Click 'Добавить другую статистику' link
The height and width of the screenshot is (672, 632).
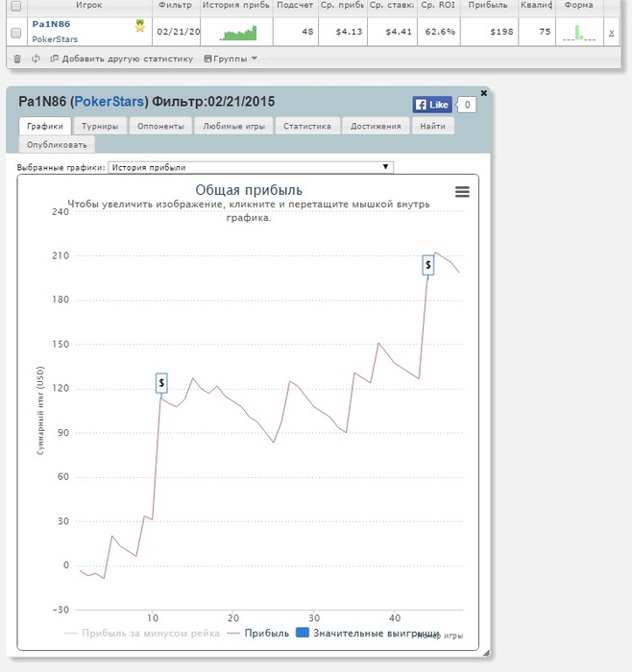[x=122, y=59]
